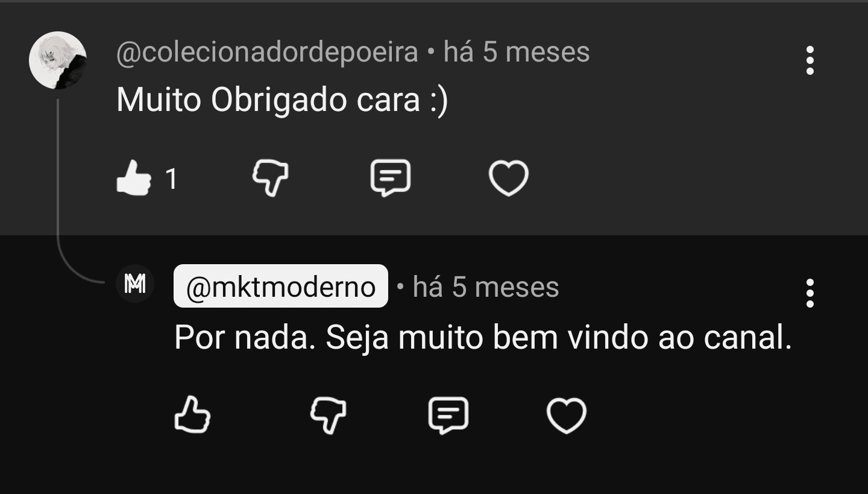Click the @mktmoderno channel logo avatar
This screenshot has height=494, width=868.
(134, 283)
